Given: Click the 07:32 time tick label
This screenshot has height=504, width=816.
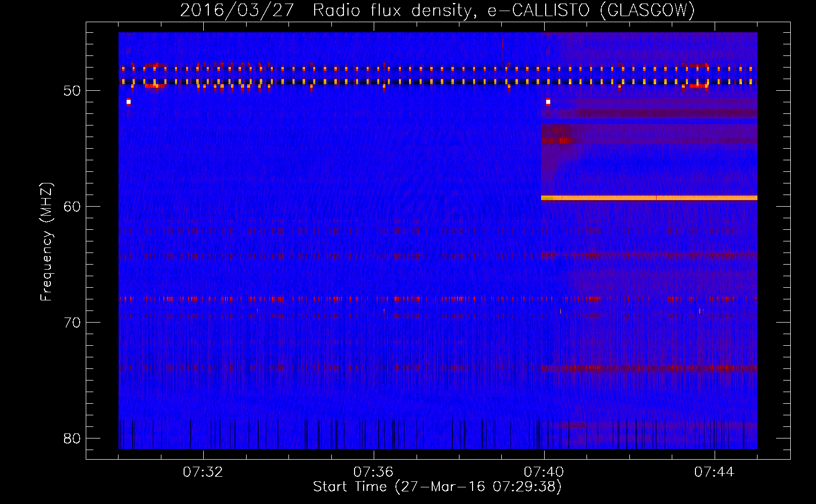Looking at the screenshot, I should (x=203, y=472).
